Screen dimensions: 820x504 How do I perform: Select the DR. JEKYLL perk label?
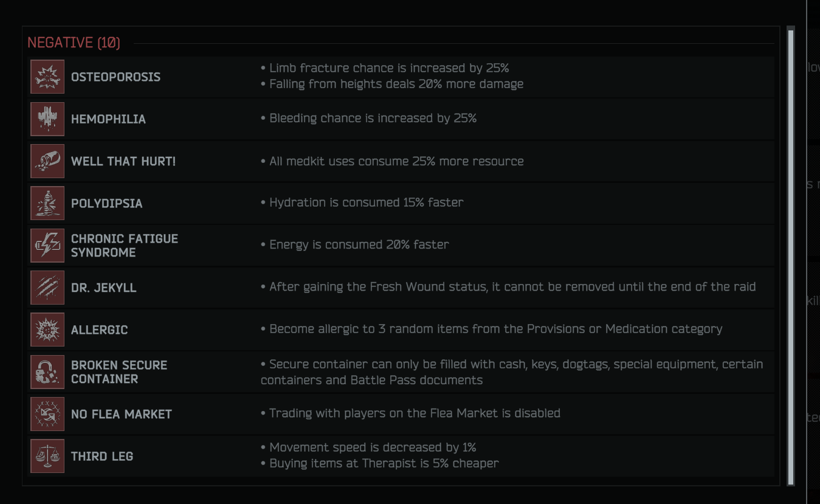click(104, 288)
